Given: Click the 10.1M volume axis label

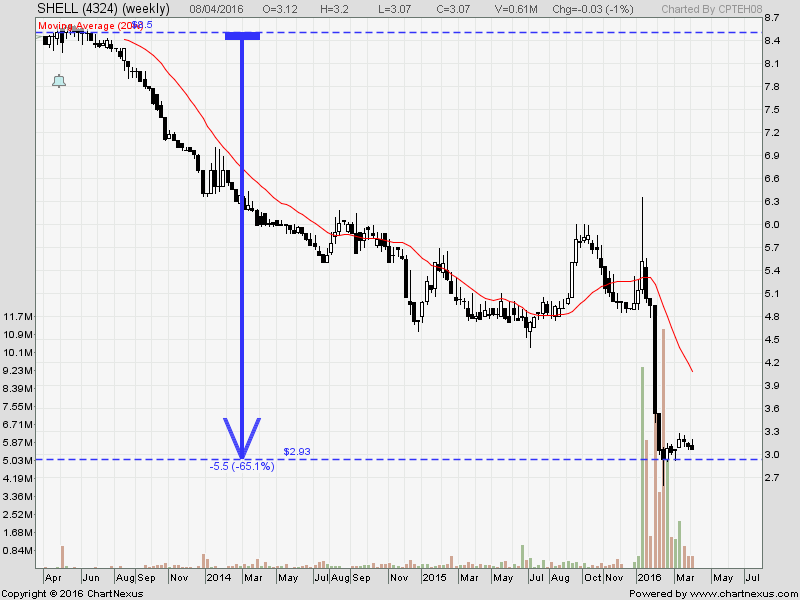Looking at the screenshot, I should tap(18, 353).
